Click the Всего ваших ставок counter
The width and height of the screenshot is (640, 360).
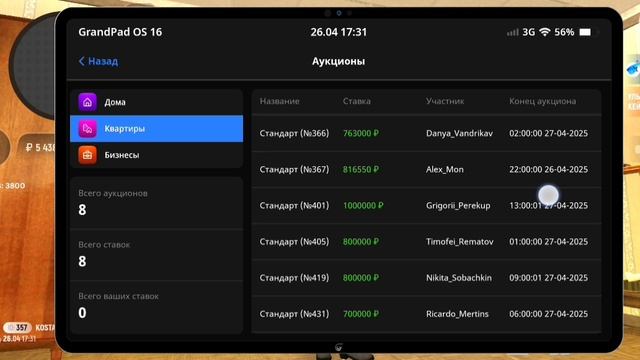156,307
